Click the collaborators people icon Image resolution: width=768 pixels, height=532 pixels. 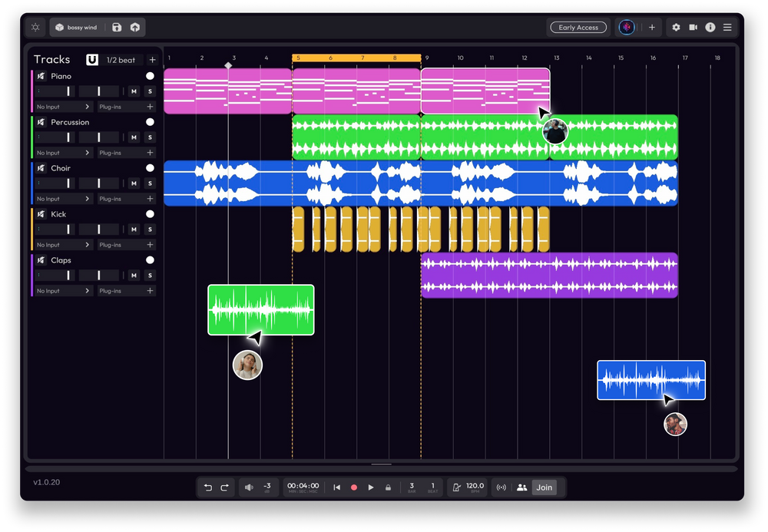click(x=521, y=487)
